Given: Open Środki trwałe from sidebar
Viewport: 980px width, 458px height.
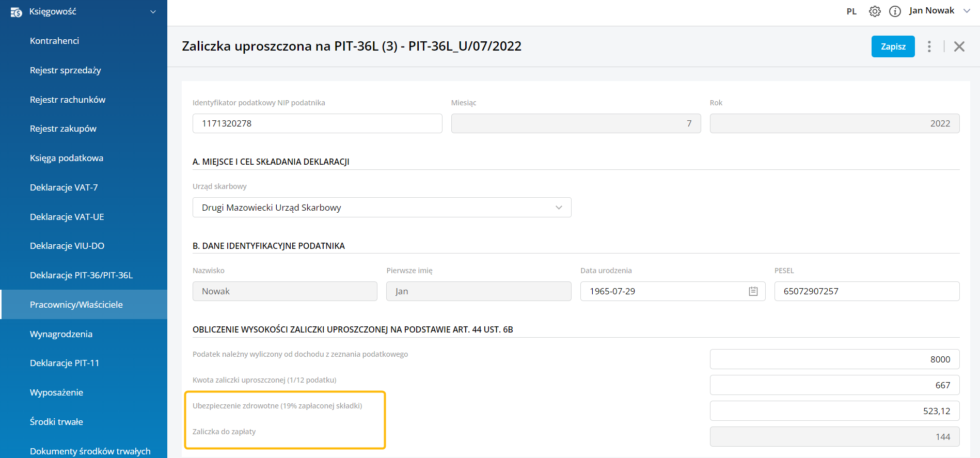Looking at the screenshot, I should tap(56, 422).
